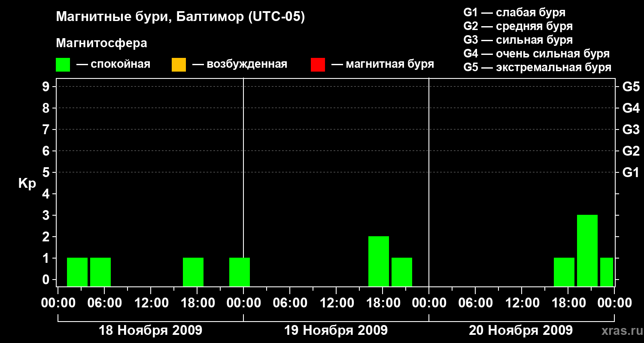Click the narrow last green bar on 20 Ноября
Viewport: 644px width, 343px height.
607,272
